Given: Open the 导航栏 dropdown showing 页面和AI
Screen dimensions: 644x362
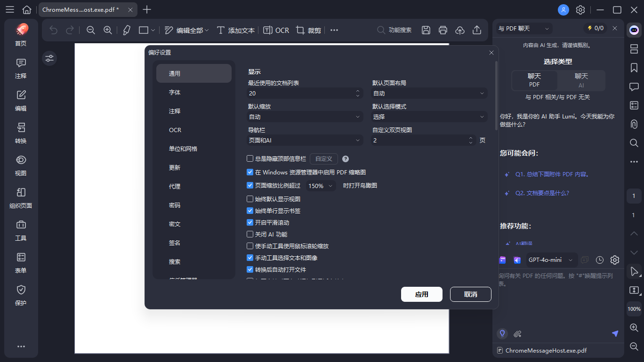Looking at the screenshot, I should pyautogui.click(x=306, y=140).
